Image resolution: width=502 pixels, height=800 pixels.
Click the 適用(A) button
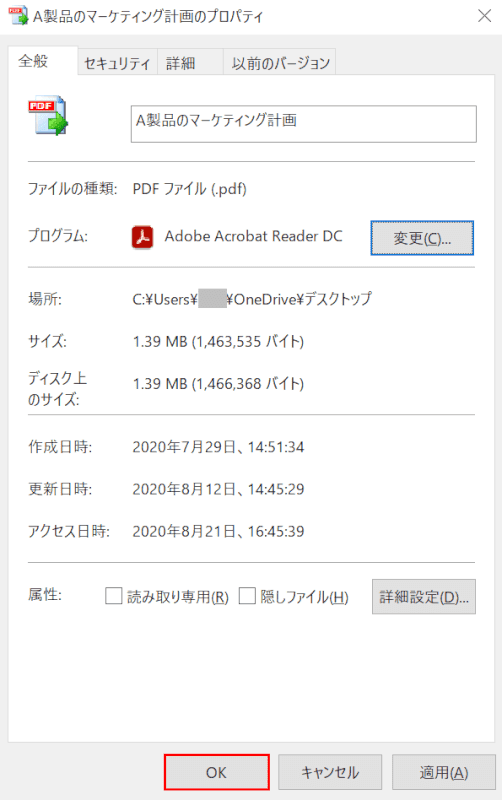pos(443,772)
